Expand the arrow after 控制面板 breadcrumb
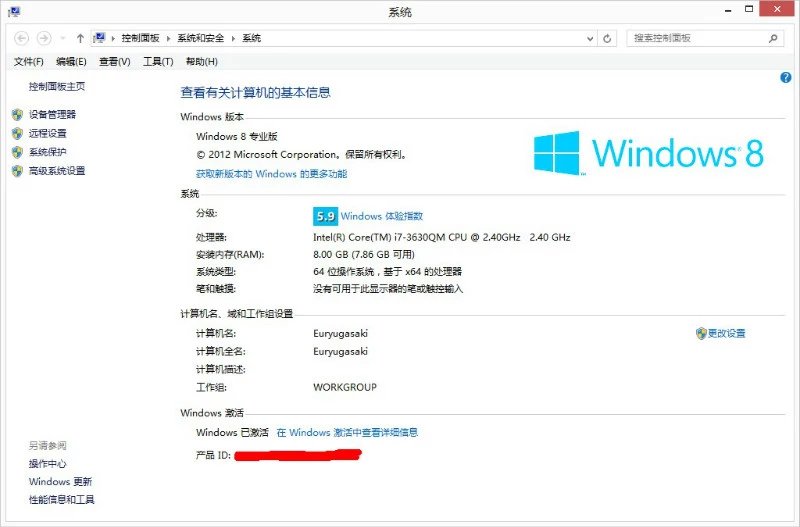The height and width of the screenshot is (527, 800). click(x=171, y=38)
